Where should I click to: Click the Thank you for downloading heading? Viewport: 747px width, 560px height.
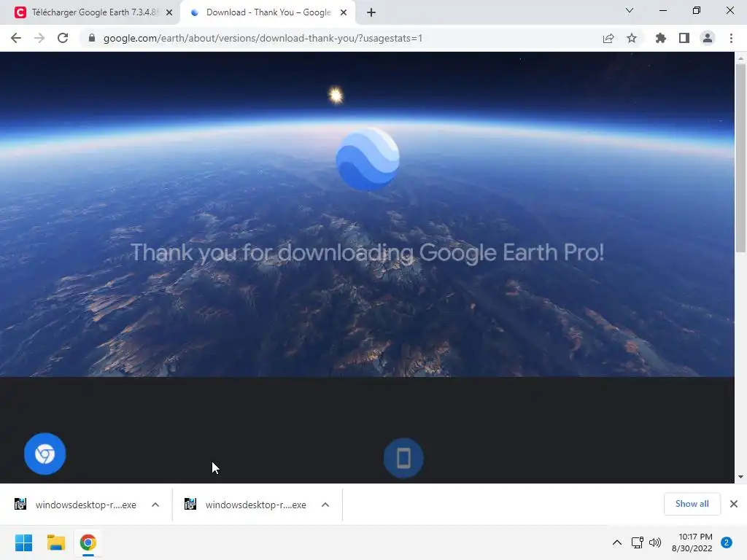pos(368,252)
